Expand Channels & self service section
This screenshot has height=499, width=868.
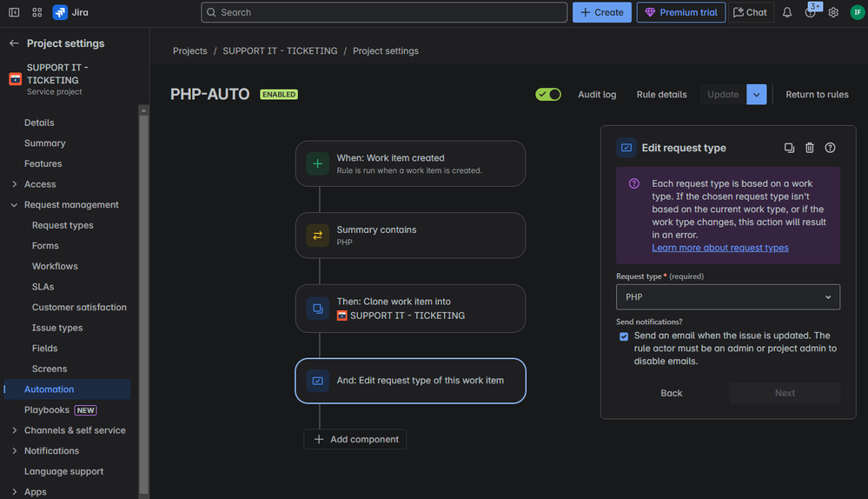15,430
